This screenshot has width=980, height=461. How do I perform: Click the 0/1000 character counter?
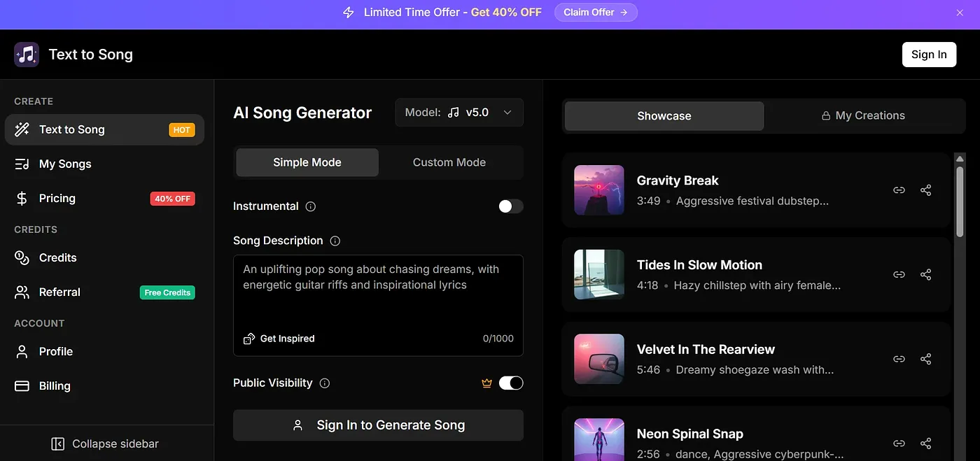498,339
